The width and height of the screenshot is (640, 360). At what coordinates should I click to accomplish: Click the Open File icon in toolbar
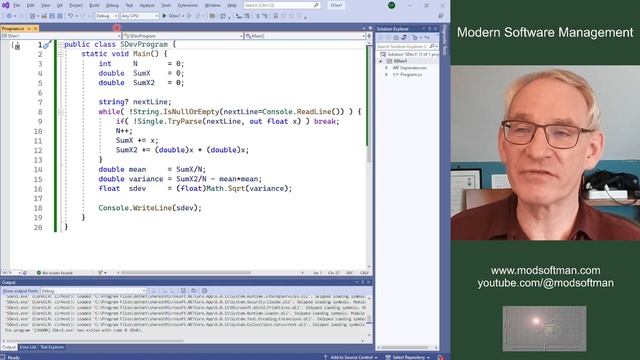pos(44,16)
